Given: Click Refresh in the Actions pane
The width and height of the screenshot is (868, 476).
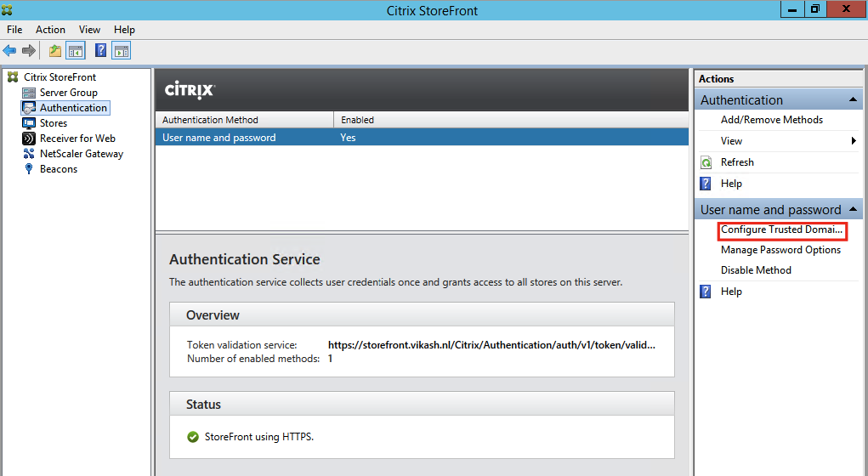Looking at the screenshot, I should [x=737, y=162].
